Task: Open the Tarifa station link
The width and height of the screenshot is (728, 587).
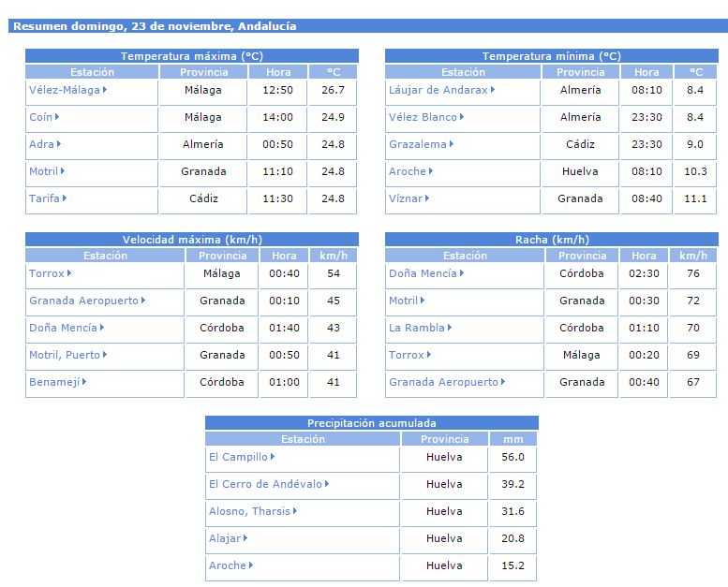Action: (48, 198)
